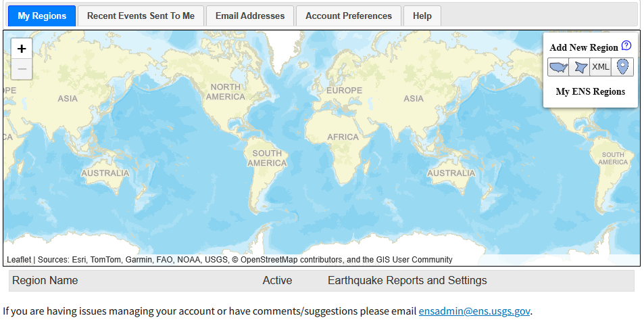The width and height of the screenshot is (644, 320).
Task: Add region from US state shape icon
Action: click(558, 66)
